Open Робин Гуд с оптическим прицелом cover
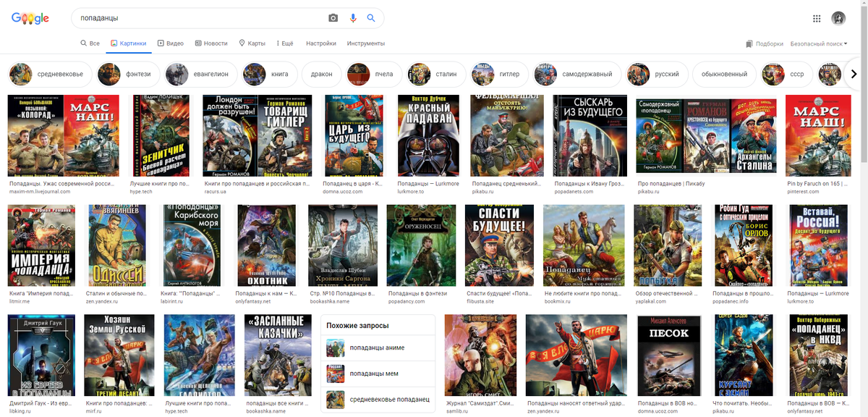 pyautogui.click(x=742, y=246)
